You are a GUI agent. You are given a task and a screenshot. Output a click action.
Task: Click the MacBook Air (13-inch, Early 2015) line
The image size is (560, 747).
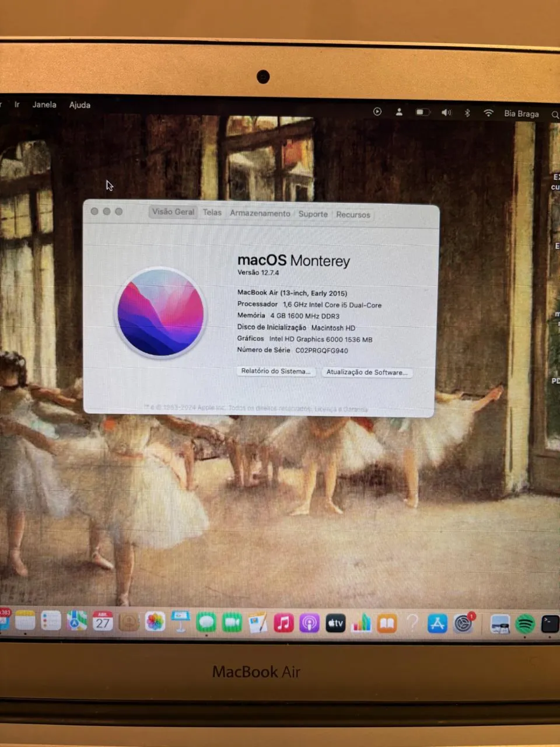292,293
